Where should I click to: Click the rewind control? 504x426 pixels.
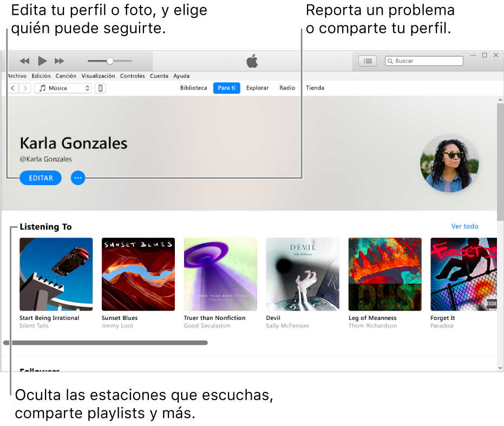(24, 61)
